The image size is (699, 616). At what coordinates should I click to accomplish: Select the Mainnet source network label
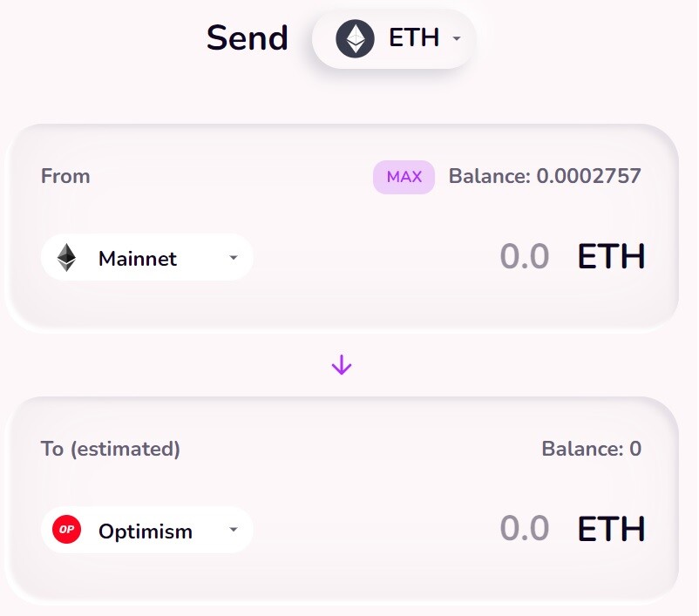[x=138, y=259]
